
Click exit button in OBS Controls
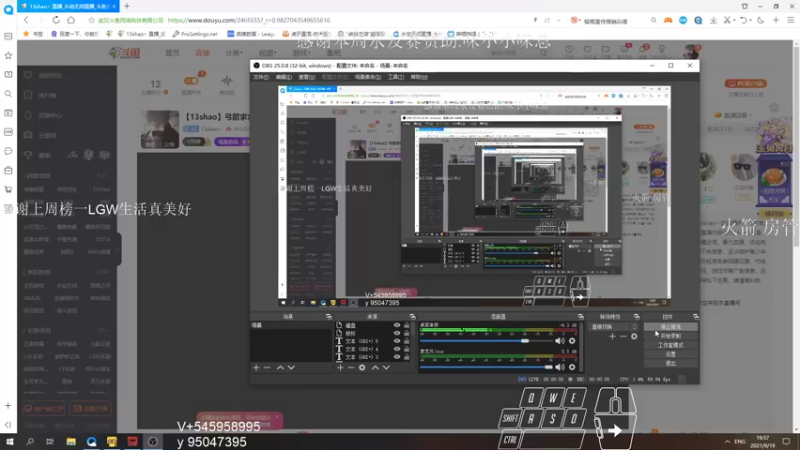pyautogui.click(x=670, y=363)
